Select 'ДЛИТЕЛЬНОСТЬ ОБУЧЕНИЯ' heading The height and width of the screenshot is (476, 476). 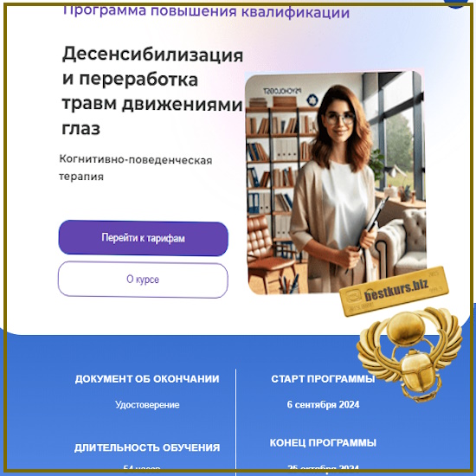(147, 447)
